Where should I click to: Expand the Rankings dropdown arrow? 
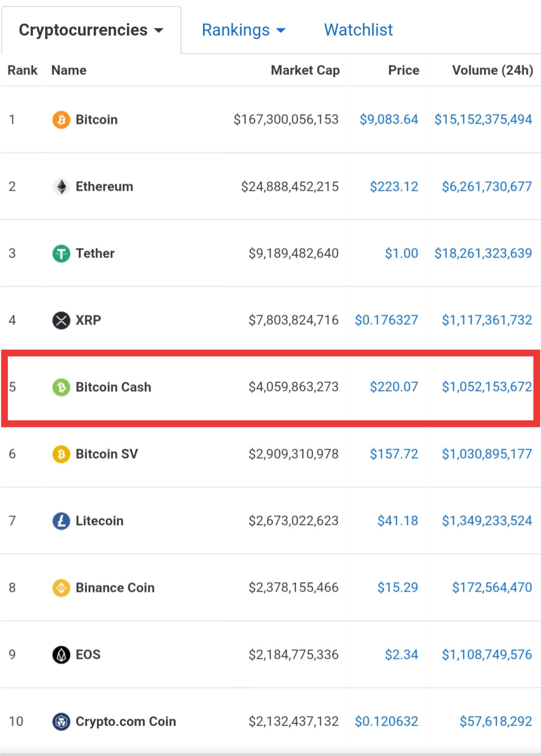[x=281, y=31]
